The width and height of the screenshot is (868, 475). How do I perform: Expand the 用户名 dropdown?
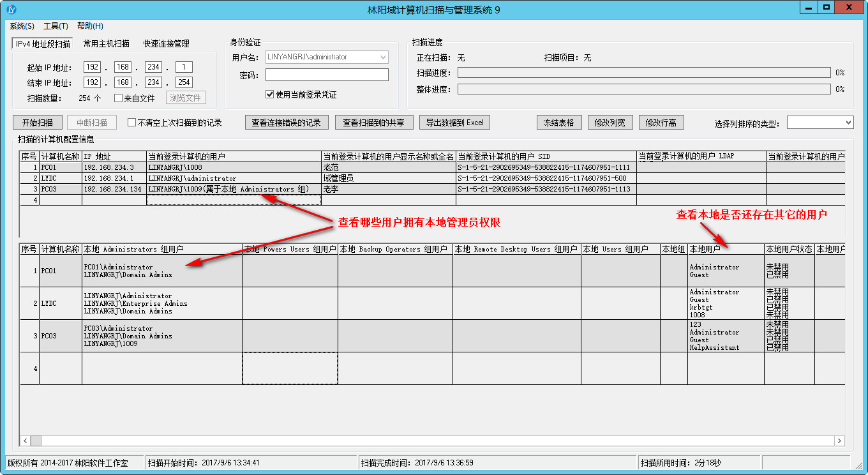coord(383,57)
